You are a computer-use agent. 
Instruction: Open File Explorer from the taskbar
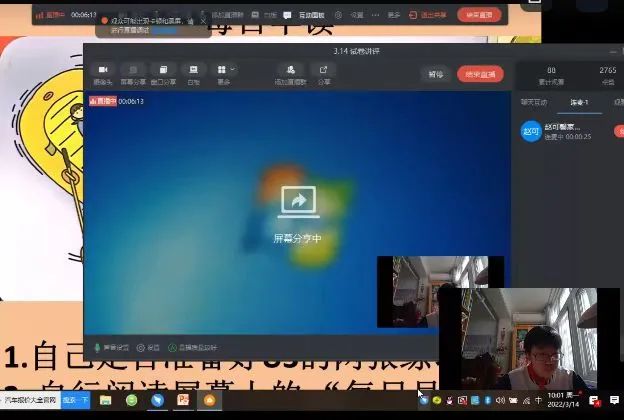(105, 400)
